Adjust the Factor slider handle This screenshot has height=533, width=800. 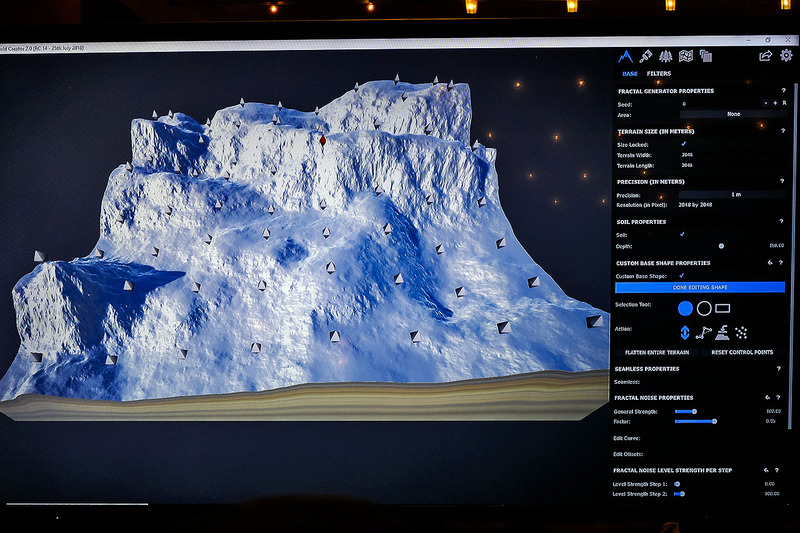pos(714,421)
